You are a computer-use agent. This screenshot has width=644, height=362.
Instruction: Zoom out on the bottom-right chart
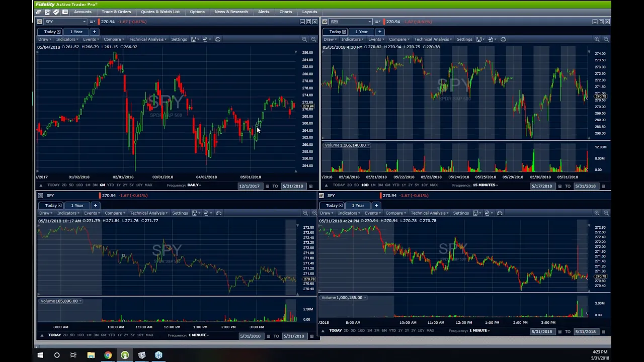[x=606, y=213]
